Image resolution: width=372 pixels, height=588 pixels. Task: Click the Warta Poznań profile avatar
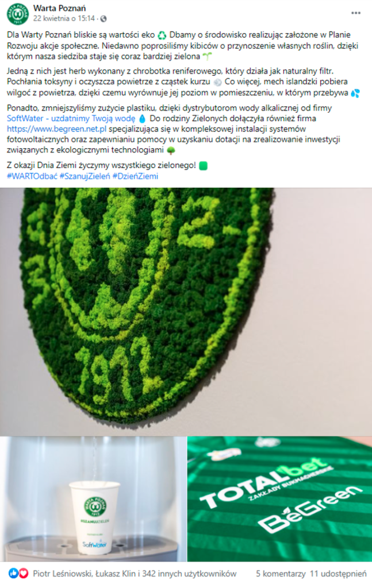17,14
